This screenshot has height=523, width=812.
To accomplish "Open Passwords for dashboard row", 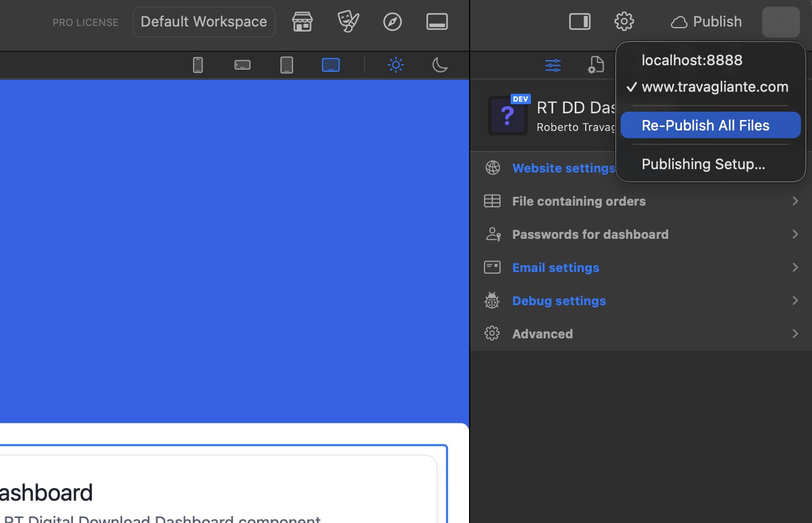I will [641, 234].
